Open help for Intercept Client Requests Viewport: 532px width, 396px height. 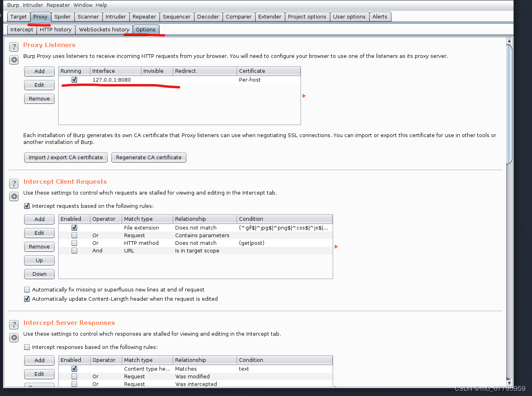point(14,183)
